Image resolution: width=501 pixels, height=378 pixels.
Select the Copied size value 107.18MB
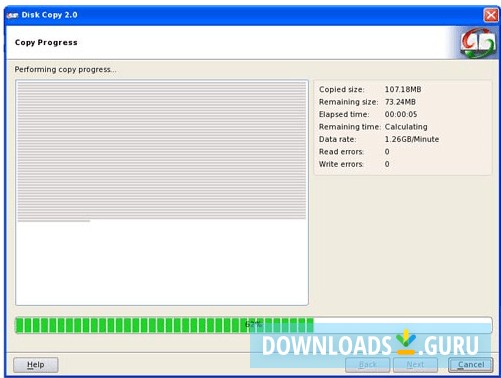(403, 89)
